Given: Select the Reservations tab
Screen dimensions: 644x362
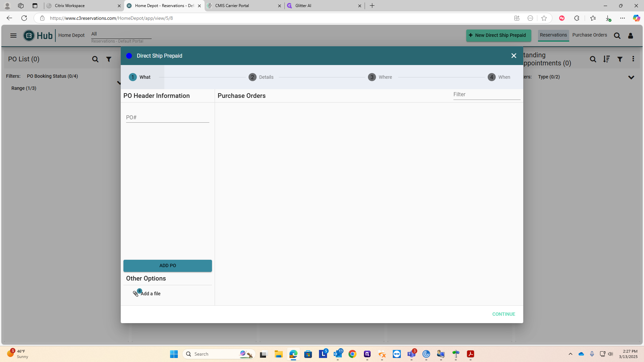Looking at the screenshot, I should point(553,35).
